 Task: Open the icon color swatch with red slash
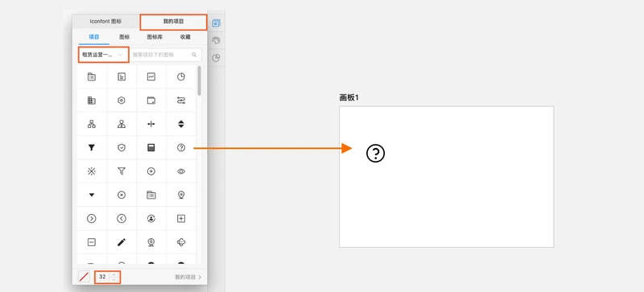click(x=85, y=277)
